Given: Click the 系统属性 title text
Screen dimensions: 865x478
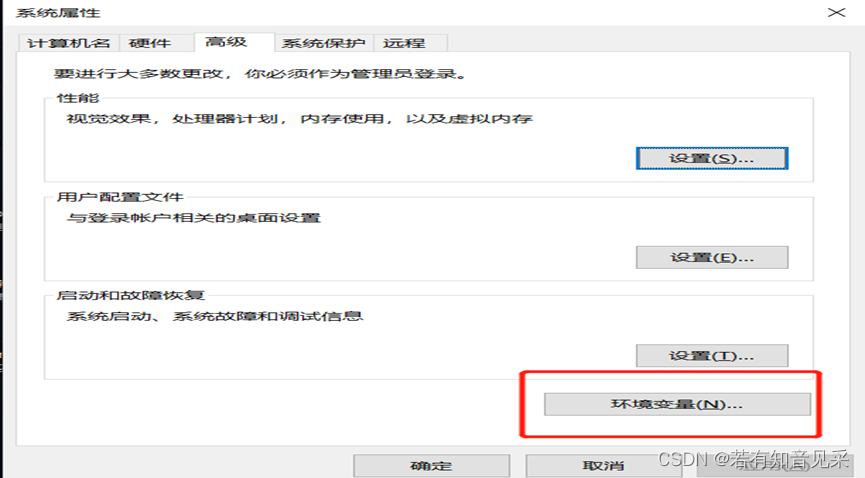Looking at the screenshot, I should tap(58, 13).
